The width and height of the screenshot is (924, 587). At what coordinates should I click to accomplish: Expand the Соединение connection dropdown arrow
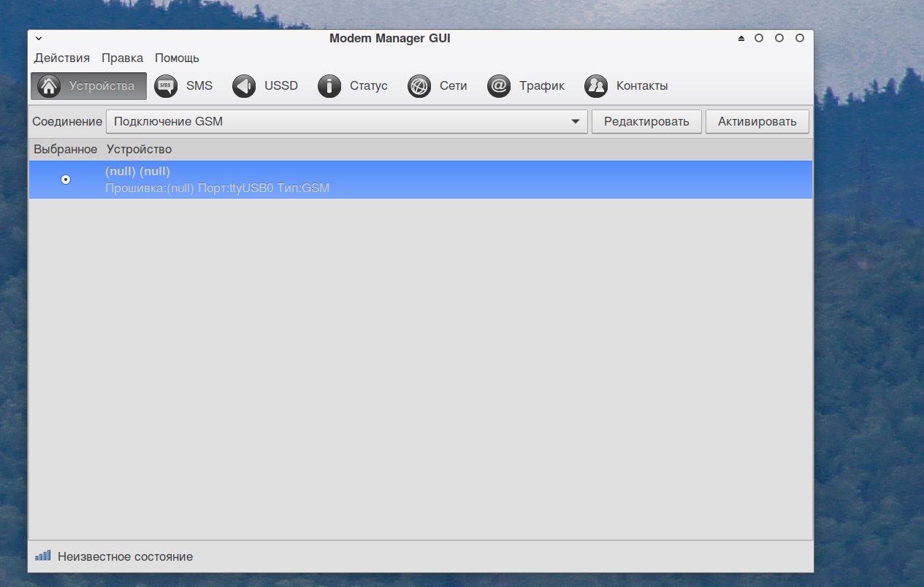(576, 122)
